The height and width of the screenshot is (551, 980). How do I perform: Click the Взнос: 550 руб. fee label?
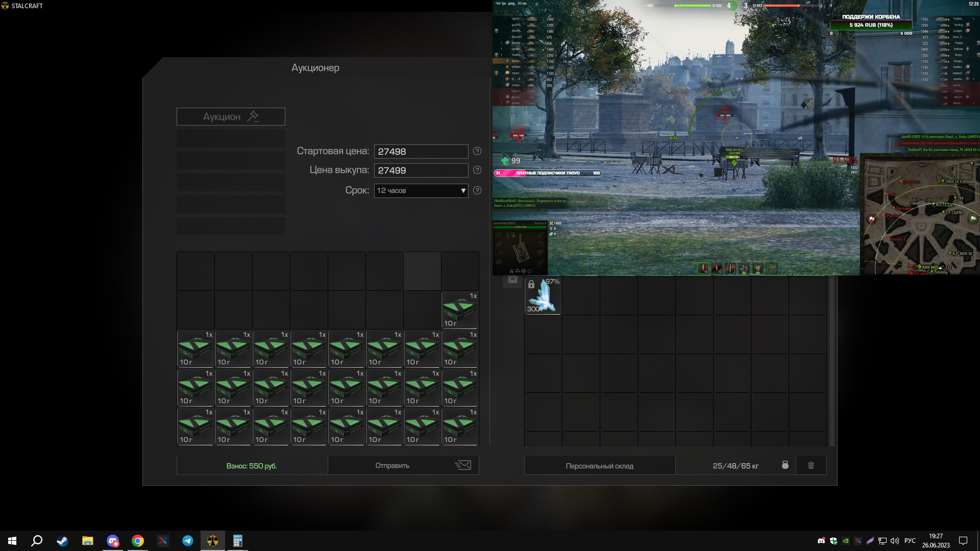[252, 466]
